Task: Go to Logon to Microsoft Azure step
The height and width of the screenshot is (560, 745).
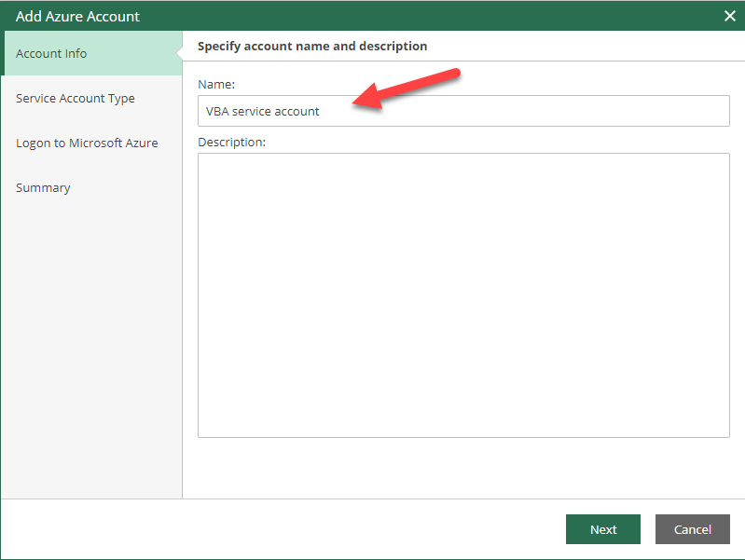Action: 93,143
